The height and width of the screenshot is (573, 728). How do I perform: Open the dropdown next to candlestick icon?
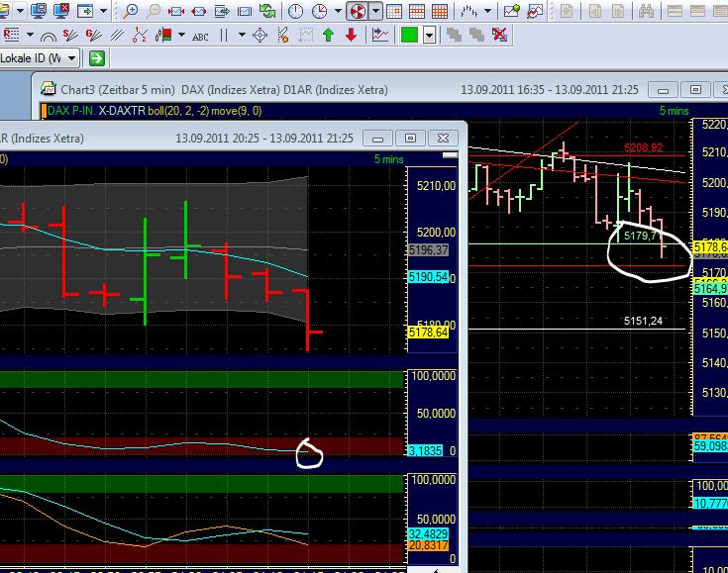point(181,35)
